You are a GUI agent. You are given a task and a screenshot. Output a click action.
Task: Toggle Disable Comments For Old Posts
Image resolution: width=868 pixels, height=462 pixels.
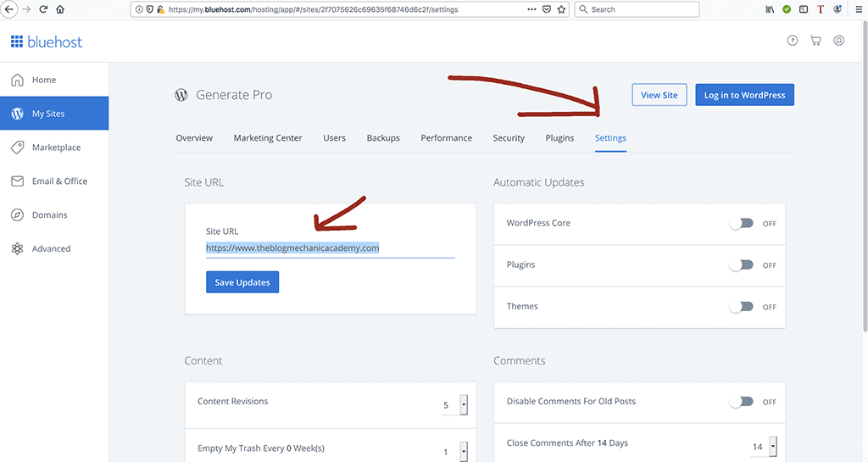(742, 402)
